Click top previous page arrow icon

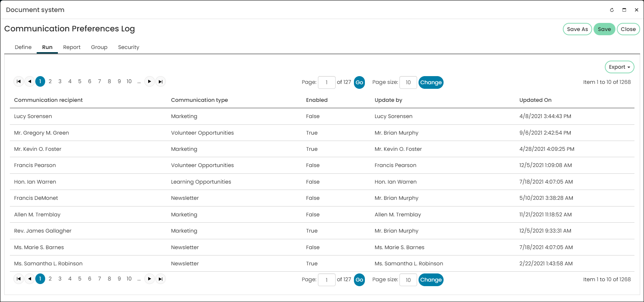click(30, 81)
